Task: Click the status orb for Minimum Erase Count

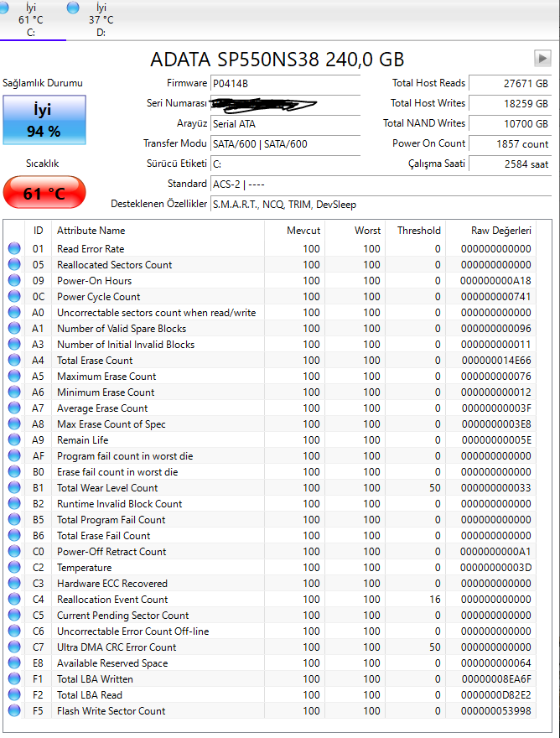Action: [14, 392]
